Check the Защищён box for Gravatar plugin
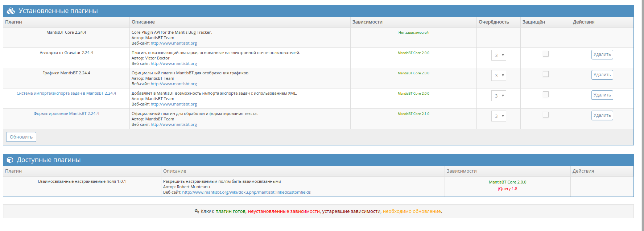 [x=545, y=54]
